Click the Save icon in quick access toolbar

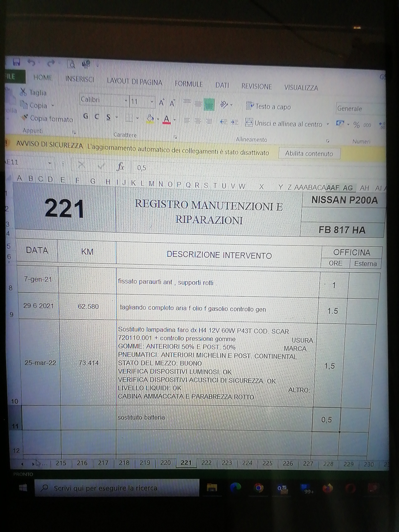click(17, 62)
